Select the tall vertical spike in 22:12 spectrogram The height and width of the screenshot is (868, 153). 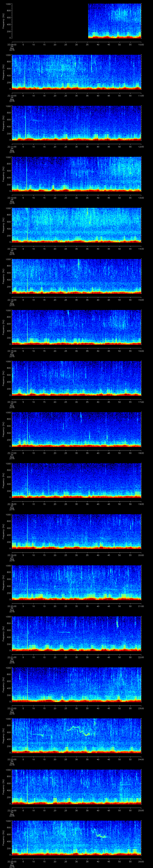(x=27, y=174)
